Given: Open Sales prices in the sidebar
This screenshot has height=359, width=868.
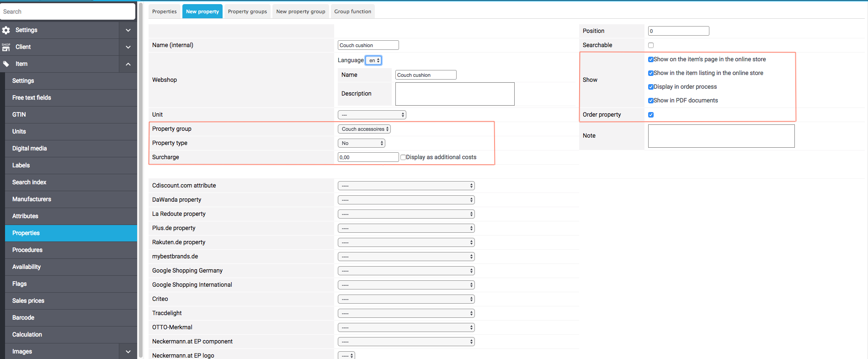Looking at the screenshot, I should click(28, 301).
